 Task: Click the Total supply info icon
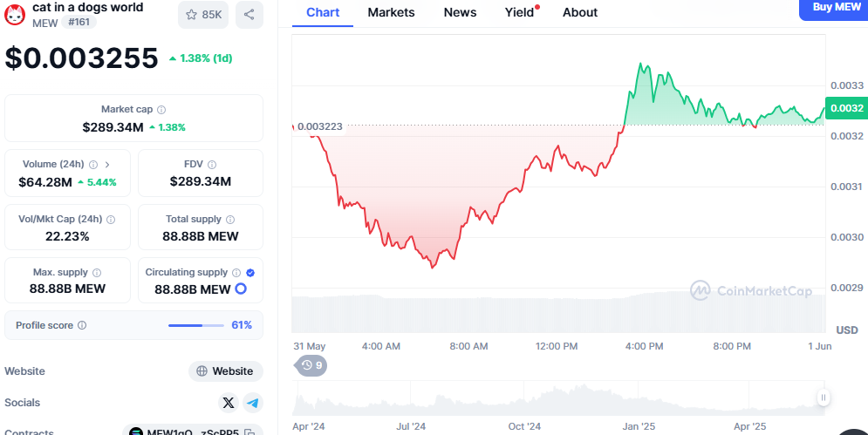(230, 220)
